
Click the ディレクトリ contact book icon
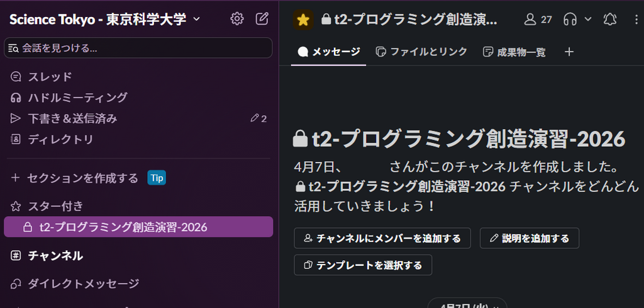point(16,140)
